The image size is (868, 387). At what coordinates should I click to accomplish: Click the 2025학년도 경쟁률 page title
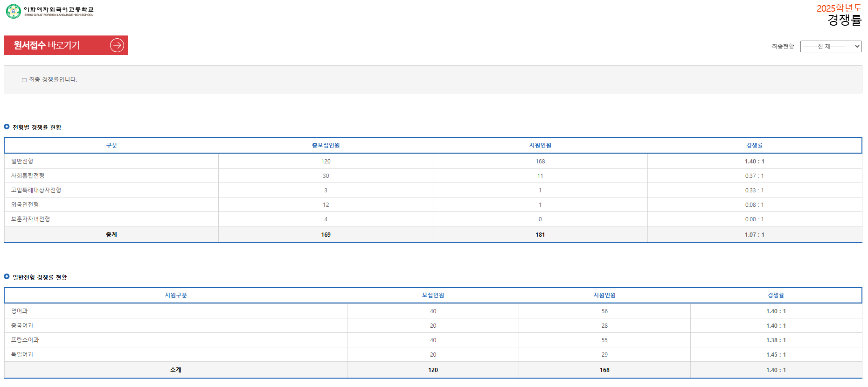839,14
